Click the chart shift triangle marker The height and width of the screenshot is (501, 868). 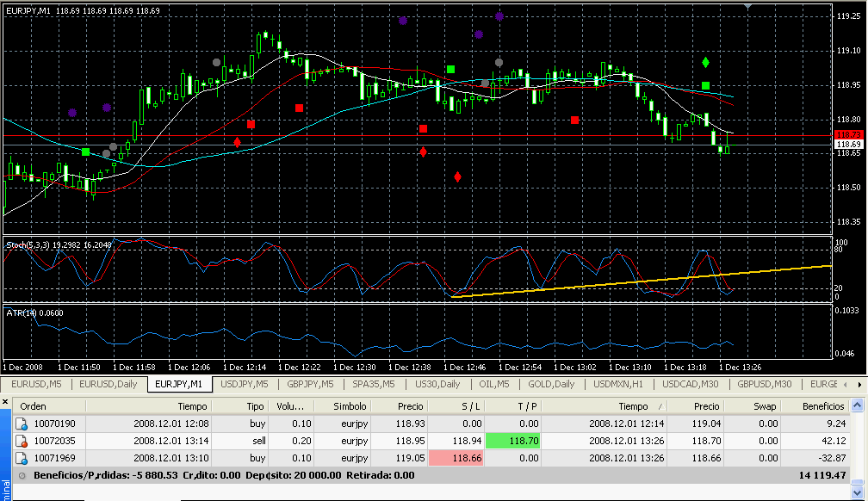(x=748, y=6)
